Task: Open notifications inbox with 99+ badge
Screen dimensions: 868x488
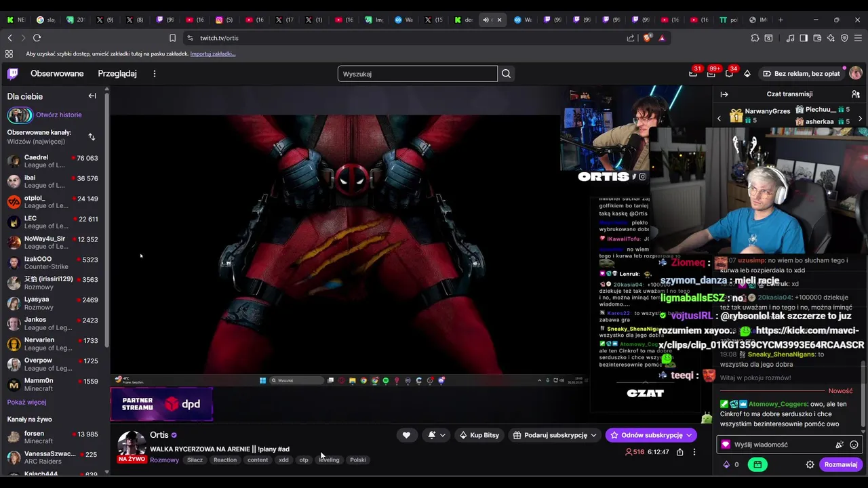Action: [x=711, y=74]
